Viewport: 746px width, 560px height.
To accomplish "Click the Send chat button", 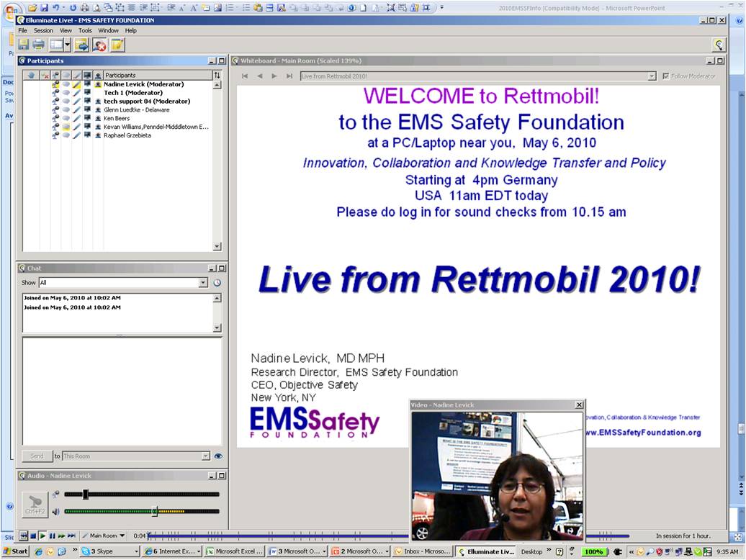I will point(37,456).
